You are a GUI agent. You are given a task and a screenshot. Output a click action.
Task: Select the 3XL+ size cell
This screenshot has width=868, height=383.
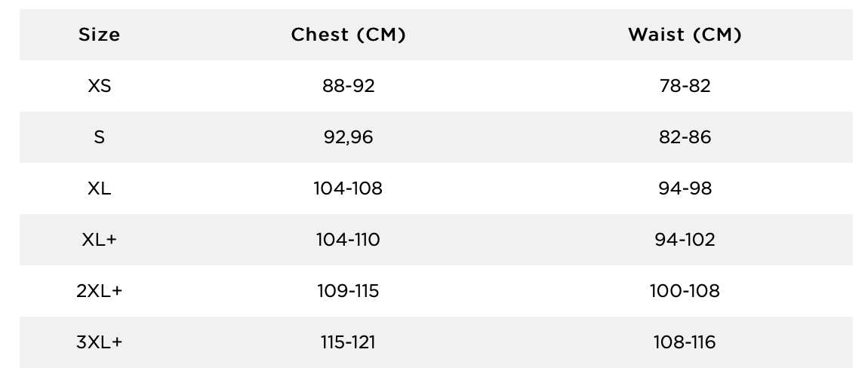point(99,342)
